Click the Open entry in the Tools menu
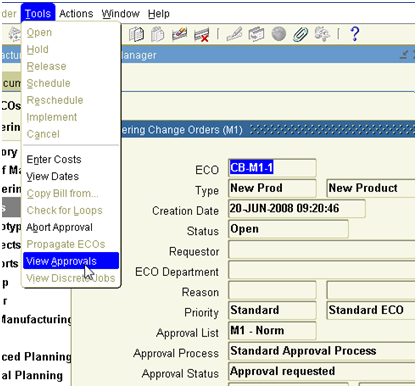The image size is (417, 388). [71, 32]
